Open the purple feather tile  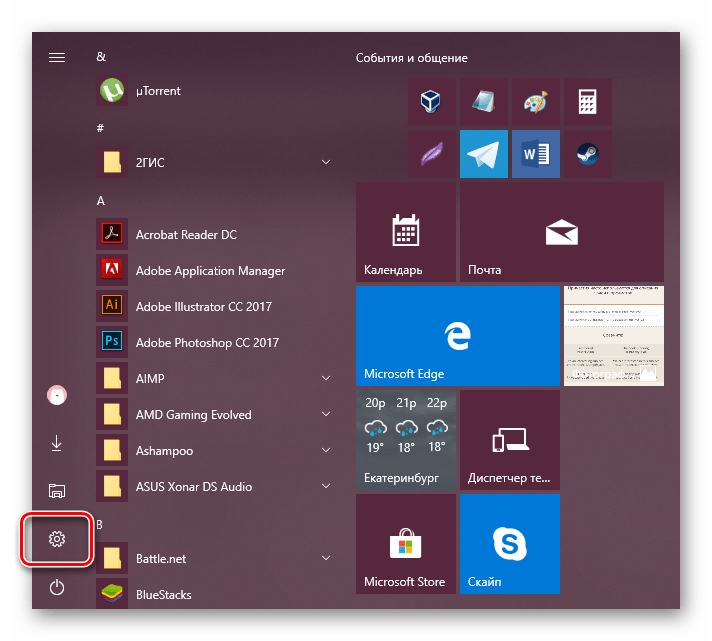click(431, 154)
